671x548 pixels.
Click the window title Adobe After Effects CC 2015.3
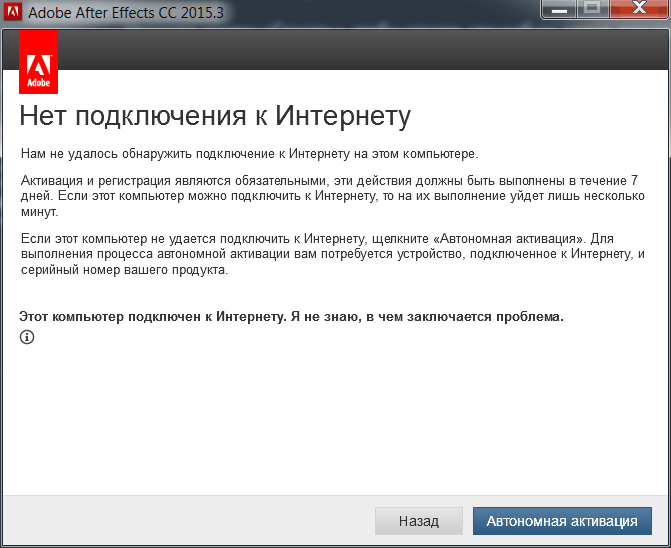(126, 12)
